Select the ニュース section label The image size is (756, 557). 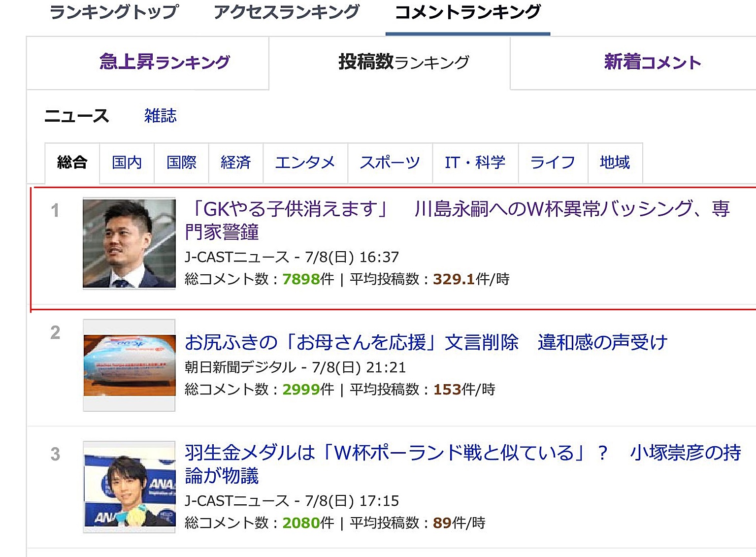77,116
